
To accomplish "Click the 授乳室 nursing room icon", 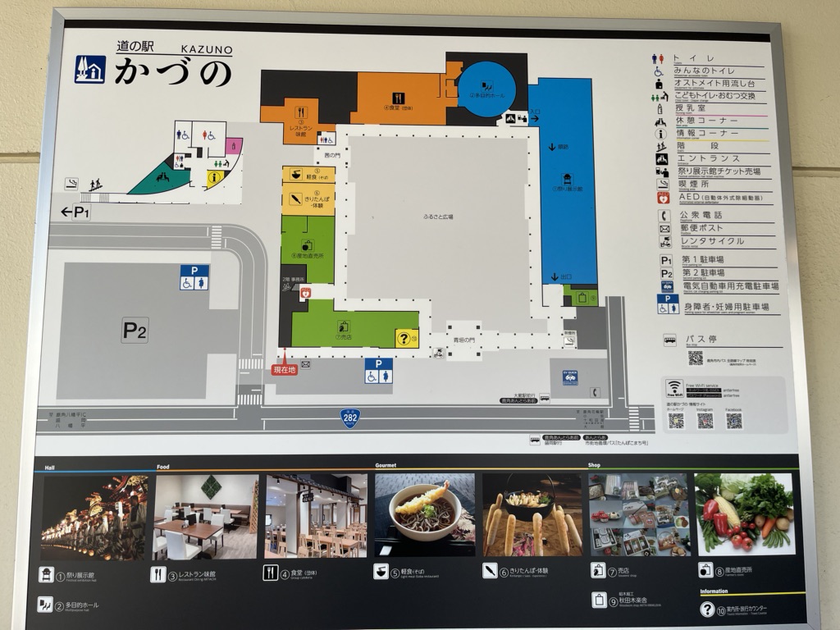I will [x=659, y=109].
